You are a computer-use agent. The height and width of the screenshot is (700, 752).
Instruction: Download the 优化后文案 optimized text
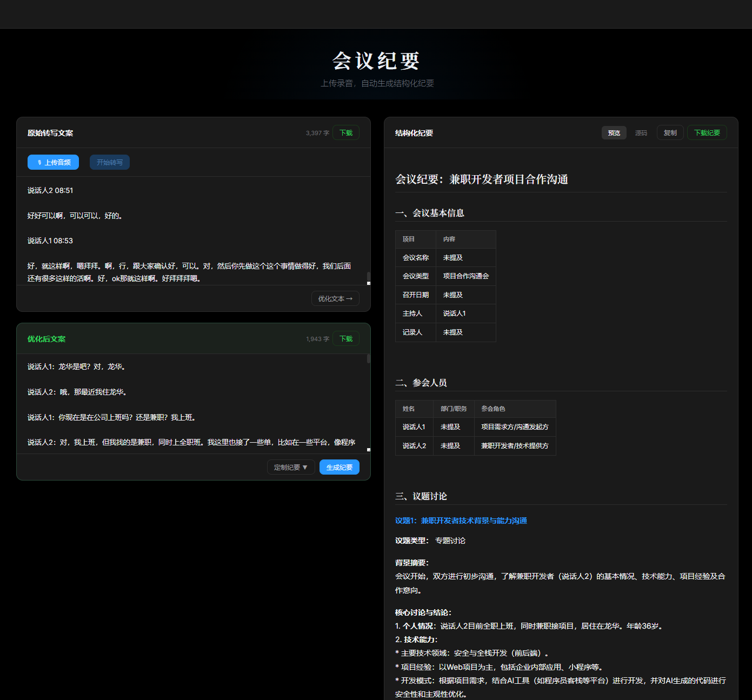coord(345,338)
